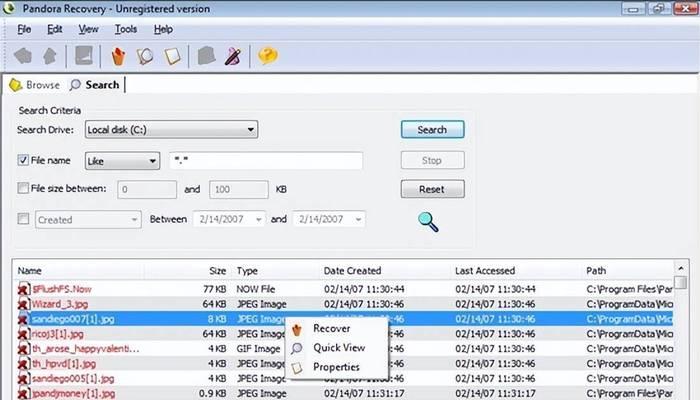Open the first 2/14/2007 date picker
700x400 pixels.
pos(229,219)
